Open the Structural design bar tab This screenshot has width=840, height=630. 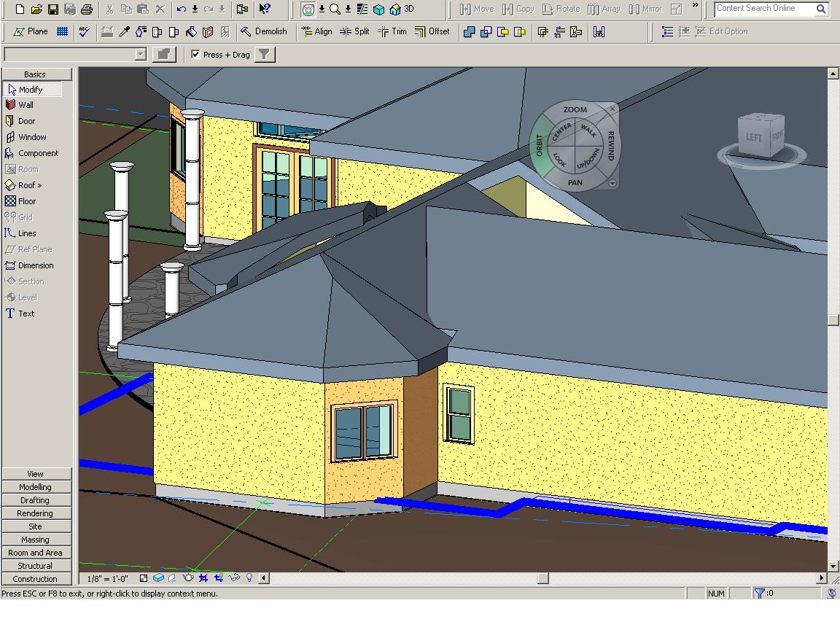tap(35, 566)
